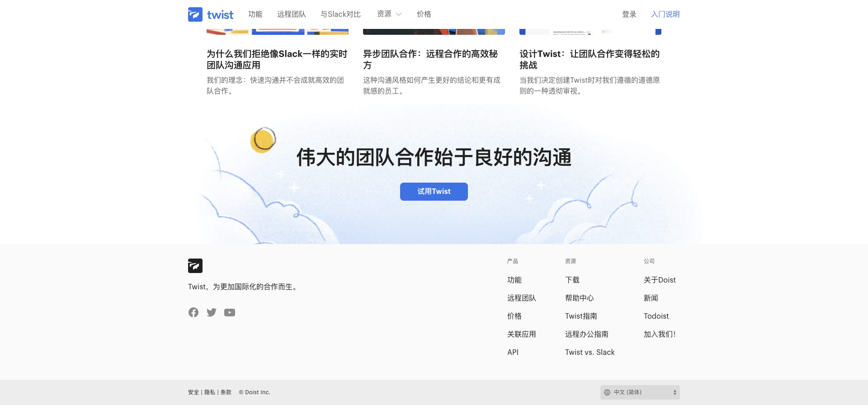Click footer link 加入我们!
Screen dimensions: 868x405
coord(660,334)
